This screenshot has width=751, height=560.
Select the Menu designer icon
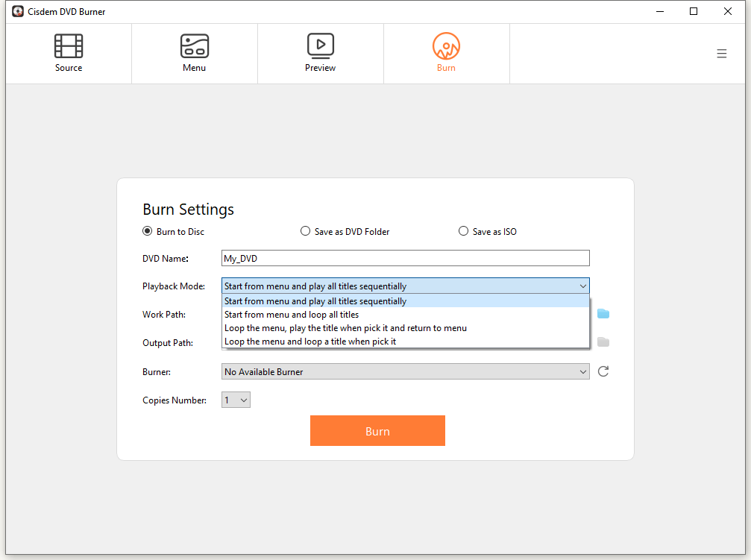(x=194, y=45)
